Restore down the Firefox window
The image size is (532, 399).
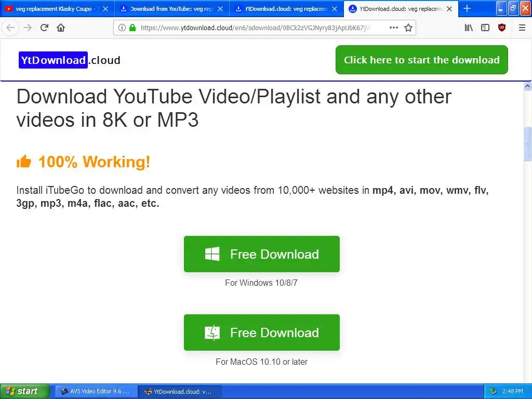[x=513, y=8]
